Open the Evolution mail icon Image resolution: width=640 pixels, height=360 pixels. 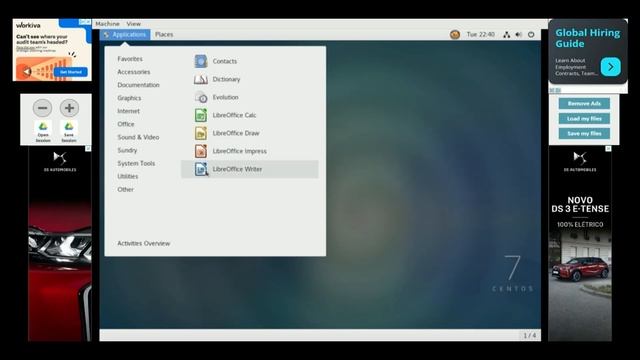(x=200, y=97)
